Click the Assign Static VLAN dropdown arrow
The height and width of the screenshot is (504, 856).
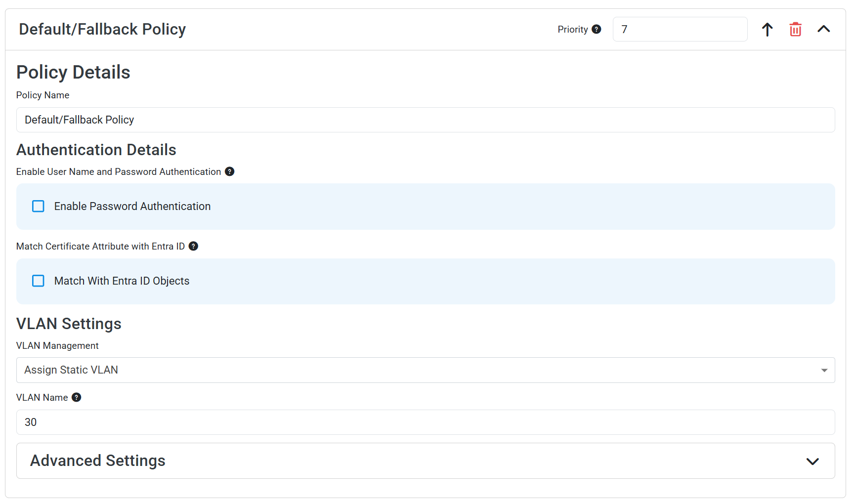tap(824, 370)
